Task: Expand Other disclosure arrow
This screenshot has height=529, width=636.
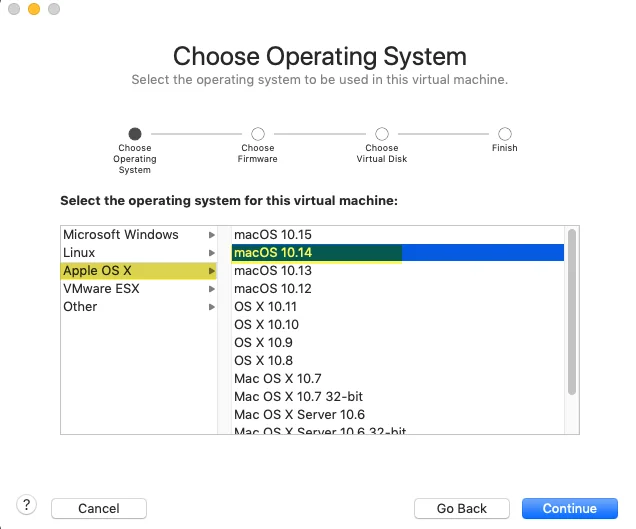Action: [x=211, y=307]
